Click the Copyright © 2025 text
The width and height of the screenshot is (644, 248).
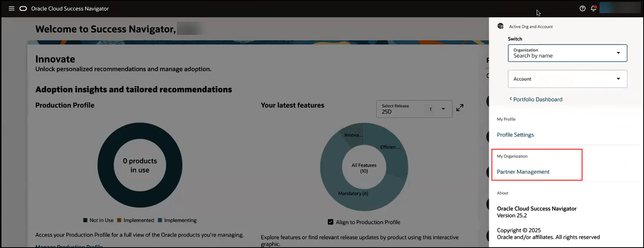(519, 230)
